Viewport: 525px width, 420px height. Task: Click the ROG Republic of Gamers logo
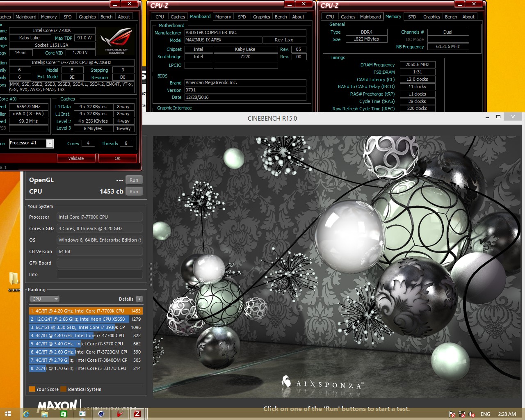(116, 41)
